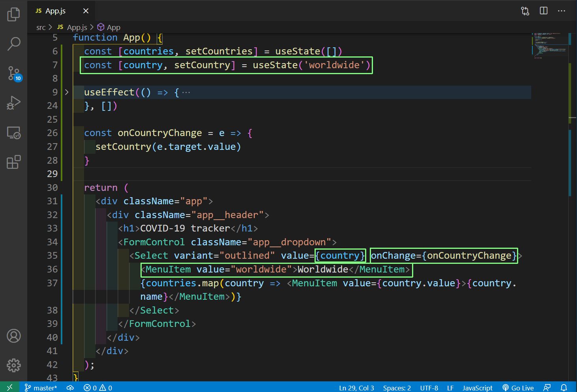Viewport: 577px width, 392px height.
Task: Expand the folded useEffect block
Action: [x=67, y=92]
